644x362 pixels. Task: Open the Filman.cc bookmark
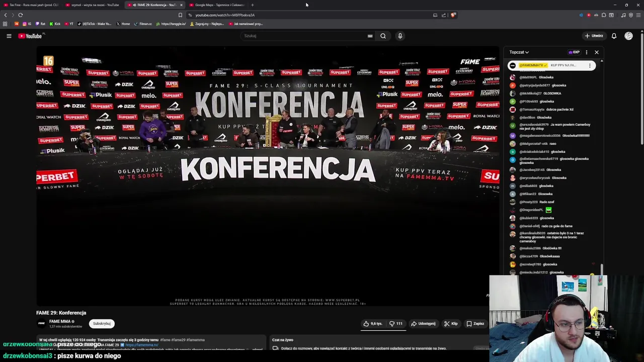[x=143, y=24]
